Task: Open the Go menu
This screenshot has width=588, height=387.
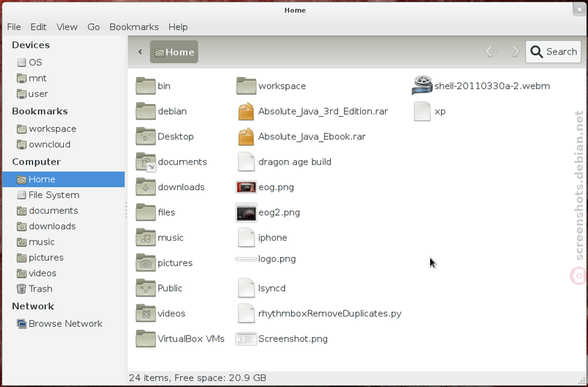Action: 93,27
